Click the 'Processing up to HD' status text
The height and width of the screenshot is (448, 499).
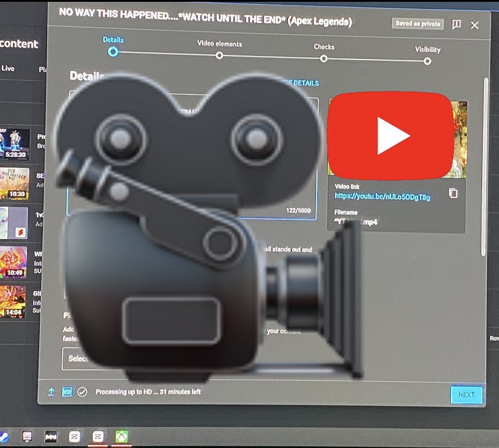tap(148, 392)
